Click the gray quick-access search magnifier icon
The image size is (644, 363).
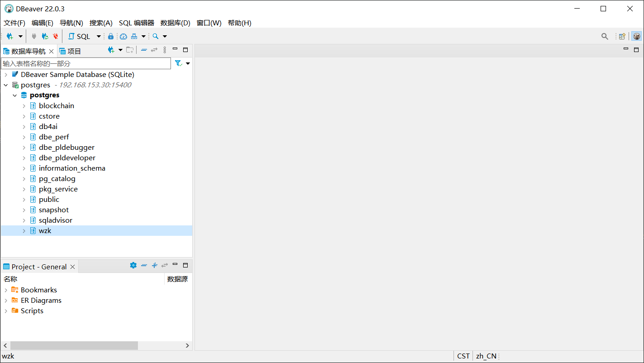[x=605, y=37]
